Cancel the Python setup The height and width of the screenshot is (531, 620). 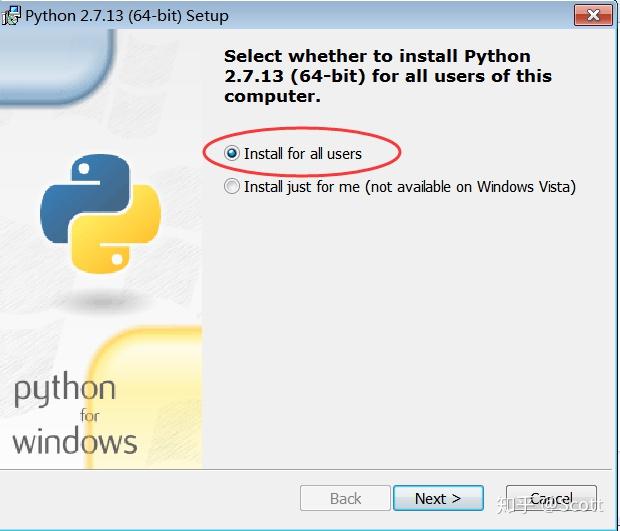(x=551, y=498)
